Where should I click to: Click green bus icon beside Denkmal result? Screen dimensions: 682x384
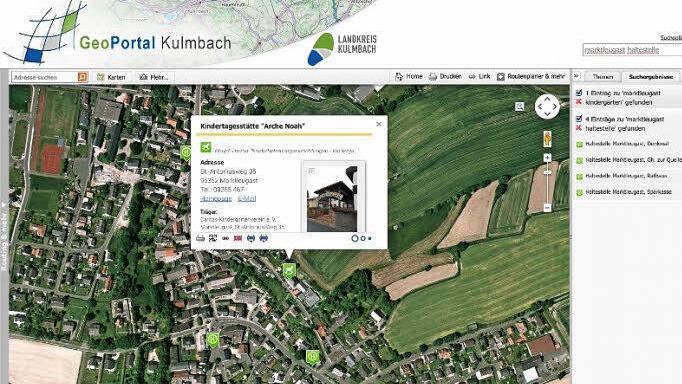coord(579,144)
